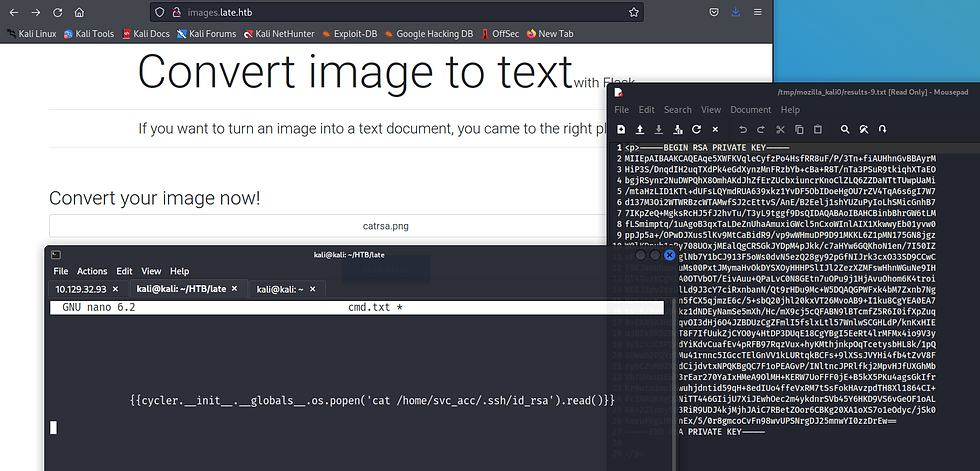Open the Firefox hamburger menu
980x471 pixels.
coord(758,12)
